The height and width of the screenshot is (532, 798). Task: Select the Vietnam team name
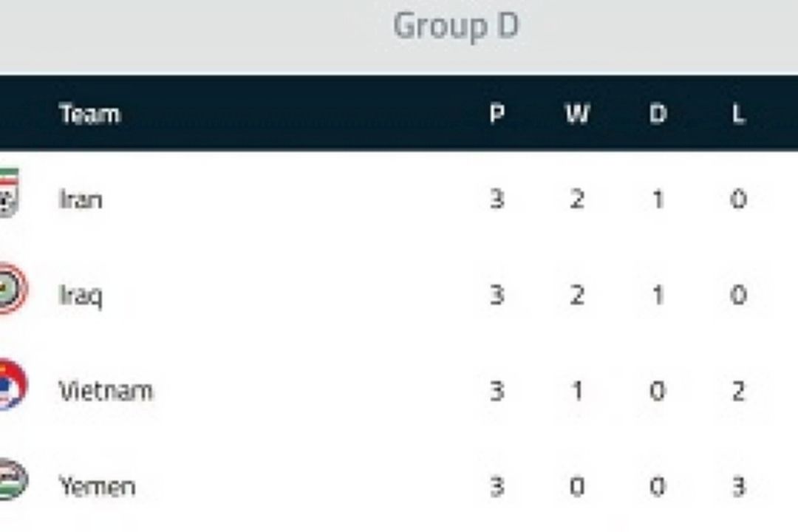pos(106,391)
